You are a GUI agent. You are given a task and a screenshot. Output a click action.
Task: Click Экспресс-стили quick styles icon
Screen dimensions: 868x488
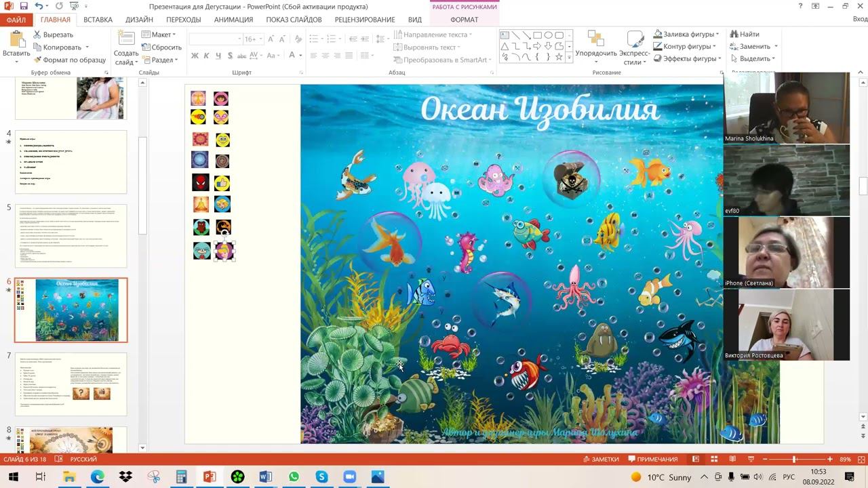point(635,39)
